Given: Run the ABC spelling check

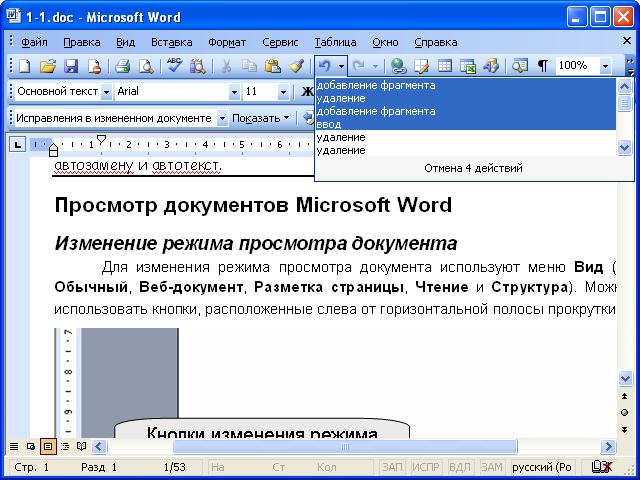Looking at the screenshot, I should pyautogui.click(x=174, y=66).
